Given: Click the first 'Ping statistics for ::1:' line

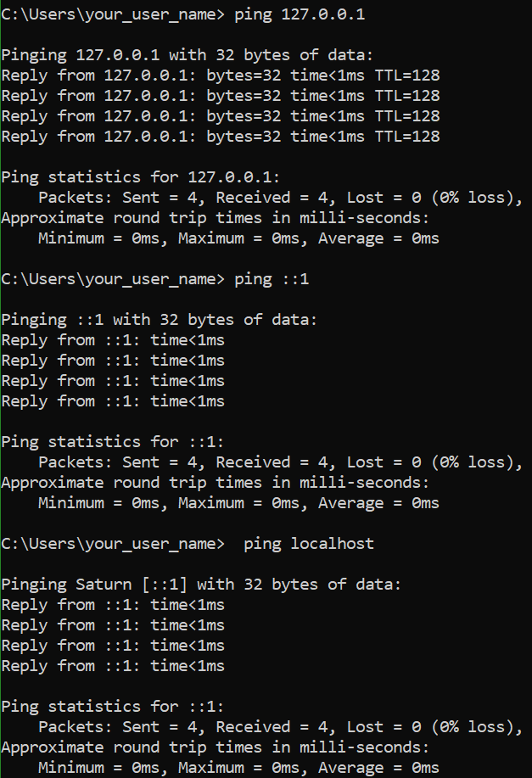Looking at the screenshot, I should point(113,441).
